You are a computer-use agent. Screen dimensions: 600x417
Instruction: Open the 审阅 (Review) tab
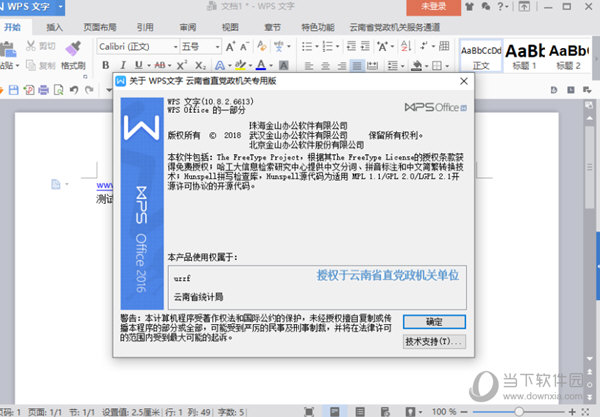tap(188, 27)
